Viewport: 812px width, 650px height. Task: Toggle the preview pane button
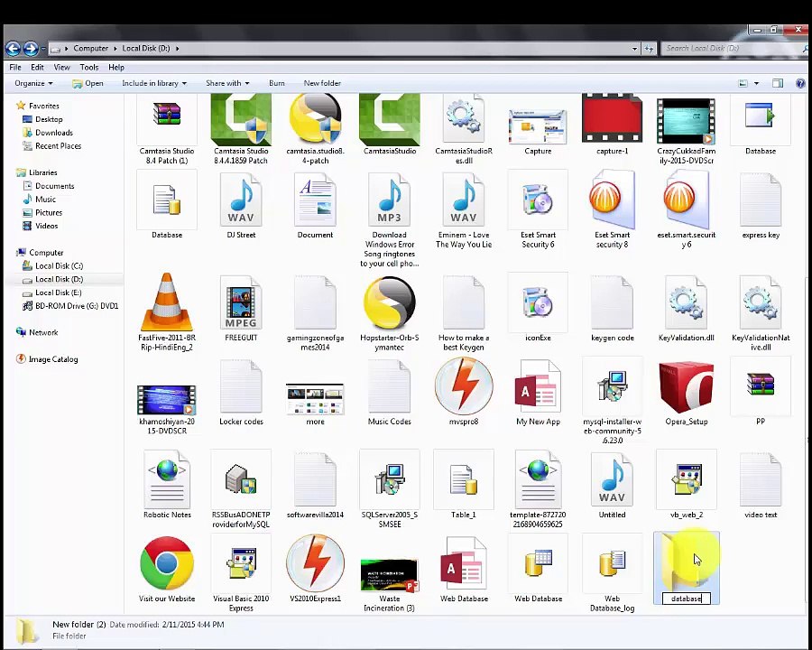778,83
